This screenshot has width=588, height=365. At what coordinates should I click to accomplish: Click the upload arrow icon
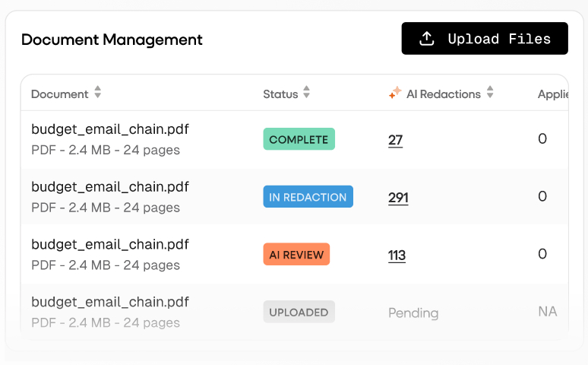pos(427,38)
